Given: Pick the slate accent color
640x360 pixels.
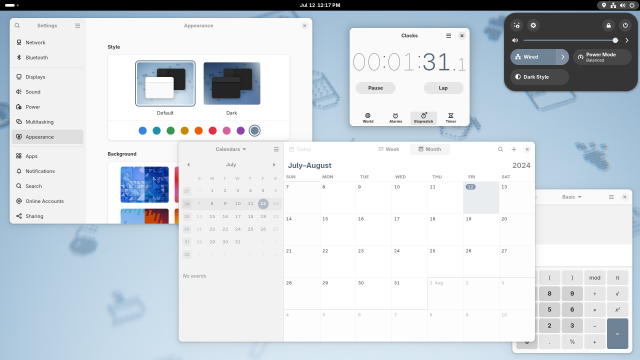Looking at the screenshot, I should click(x=255, y=131).
